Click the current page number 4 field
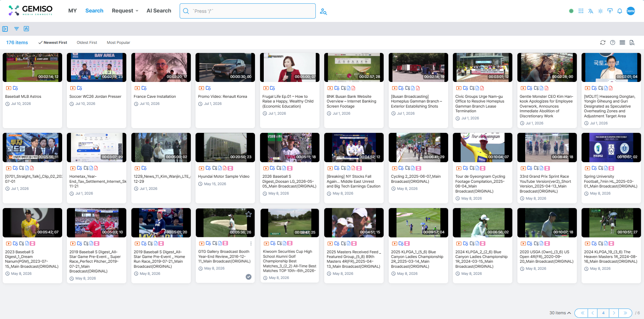Image resolution: width=644 pixels, height=319 pixels. tap(603, 313)
